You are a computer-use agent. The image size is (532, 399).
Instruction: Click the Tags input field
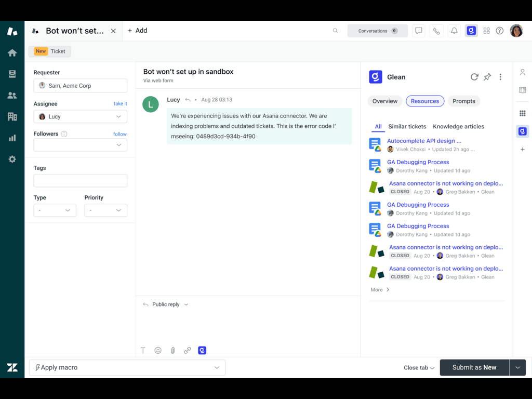click(81, 181)
